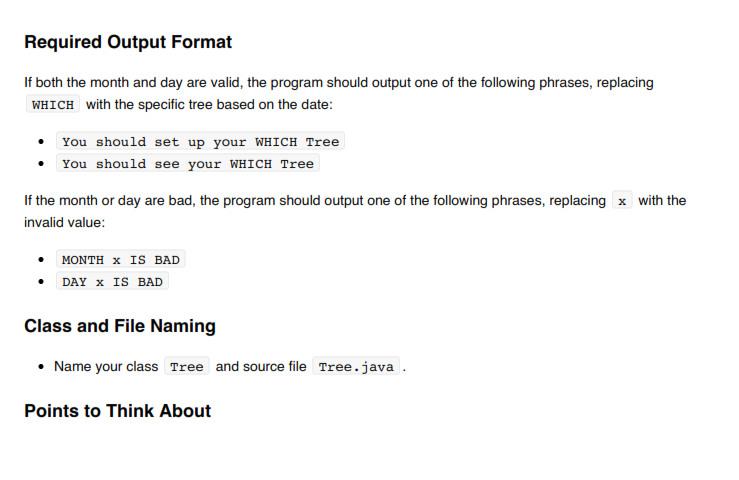Click the paragraph starting "If the month or day"

click(x=355, y=211)
